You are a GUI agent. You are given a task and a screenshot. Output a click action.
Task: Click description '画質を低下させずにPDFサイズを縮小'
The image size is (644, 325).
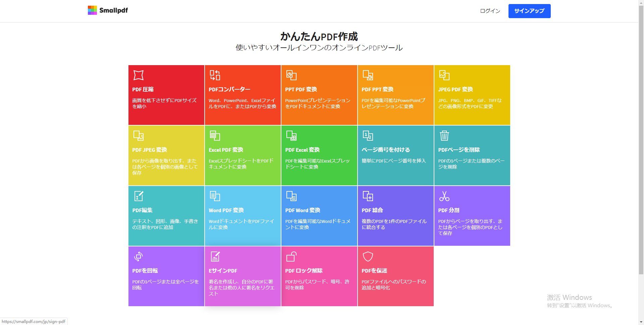coord(164,103)
